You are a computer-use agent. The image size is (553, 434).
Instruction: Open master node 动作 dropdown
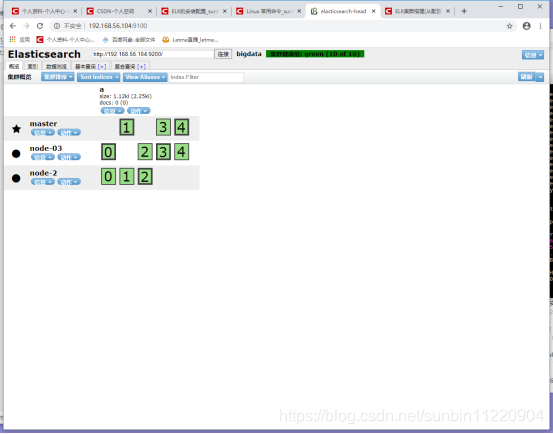click(69, 133)
